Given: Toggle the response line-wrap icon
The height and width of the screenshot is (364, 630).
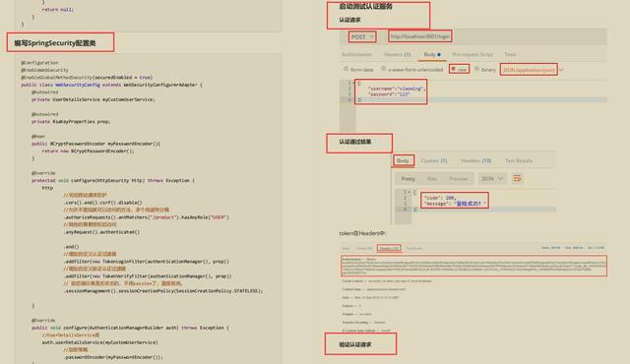Looking at the screenshot, I should 517,178.
